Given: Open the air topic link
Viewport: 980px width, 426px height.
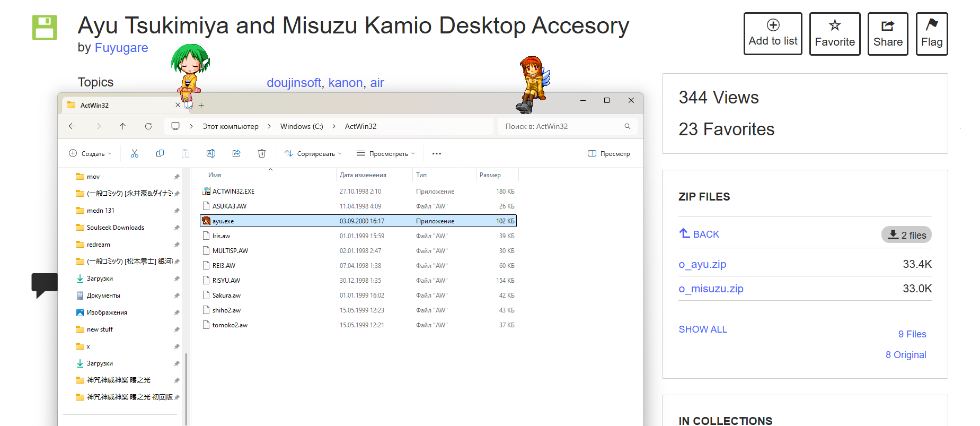Looking at the screenshot, I should tap(377, 83).
